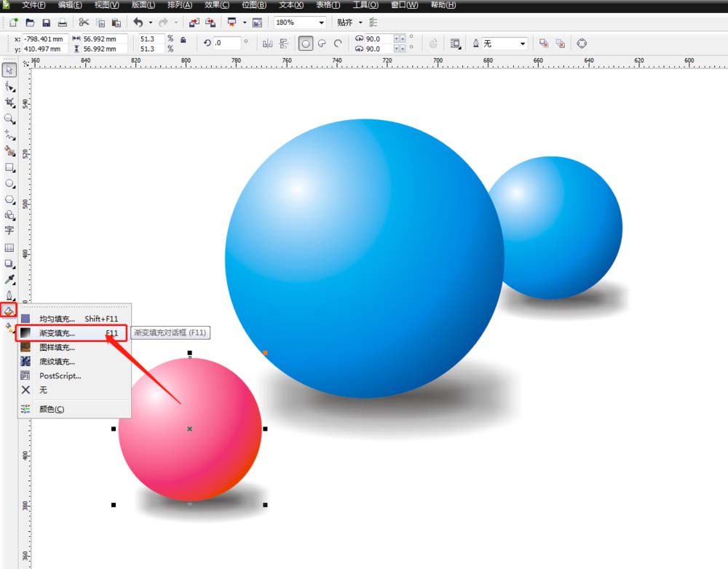Choose 渐变填充 F11 from fill flyout
Image resolution: width=728 pixels, height=569 pixels.
tap(71, 333)
